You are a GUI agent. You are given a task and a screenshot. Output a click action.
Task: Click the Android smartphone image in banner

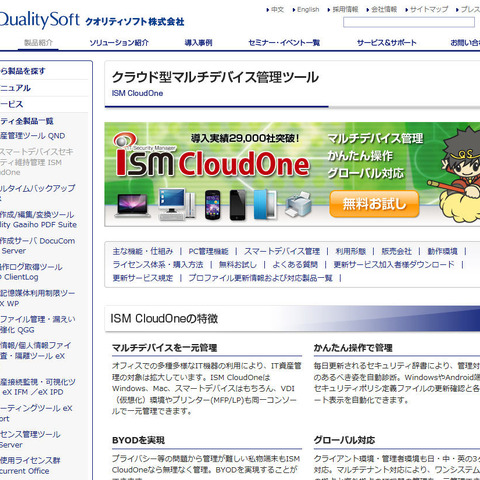point(212,205)
